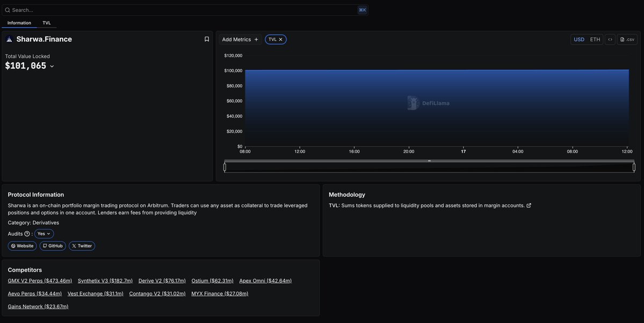Click the Sharwa.Finance logo icon
Viewport: 644px width, 323px height.
(9, 39)
